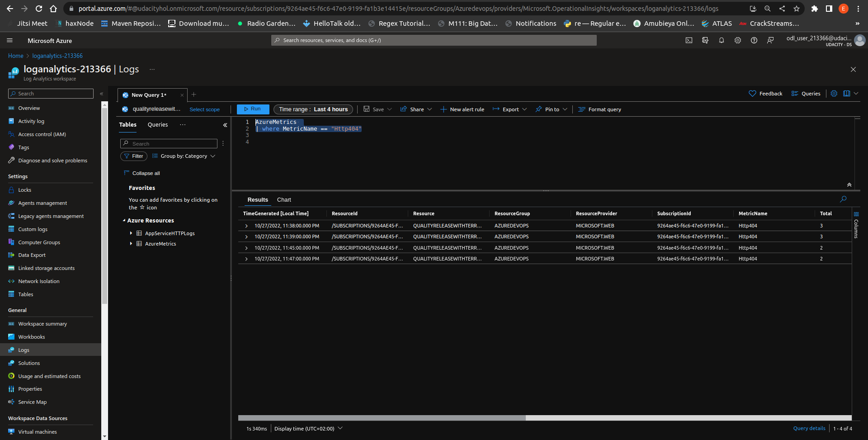Add a new query tab
Viewport: 868px width, 440px height.
click(194, 95)
